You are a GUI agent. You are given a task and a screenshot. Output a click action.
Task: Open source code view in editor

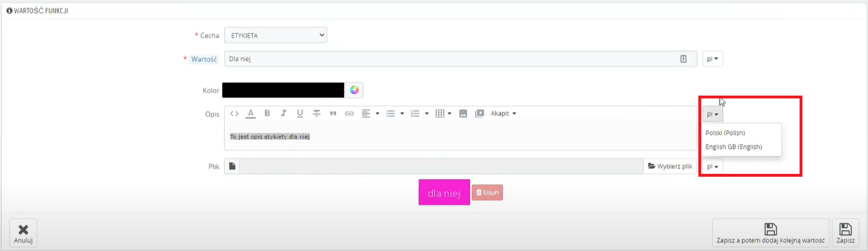(234, 113)
